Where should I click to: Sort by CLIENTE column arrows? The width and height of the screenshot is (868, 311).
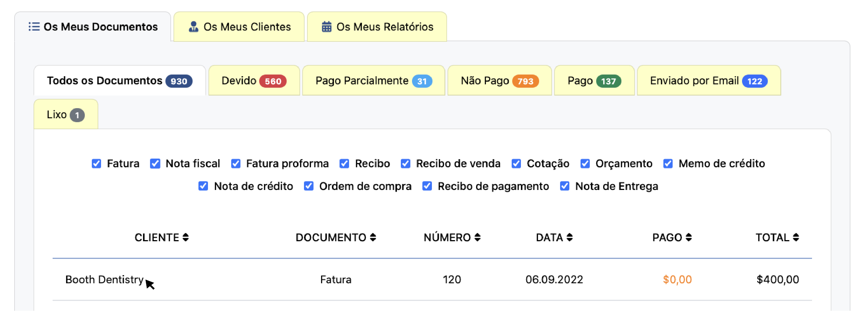(186, 238)
